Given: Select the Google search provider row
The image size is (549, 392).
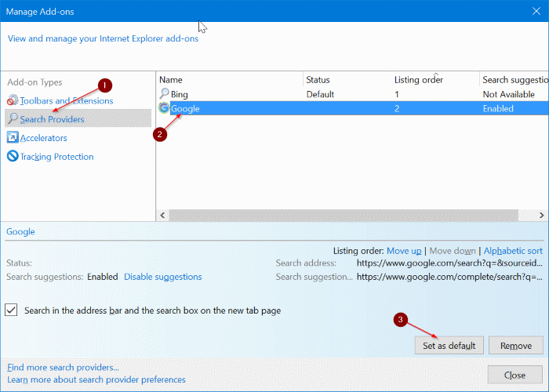Looking at the screenshot, I should pos(353,108).
